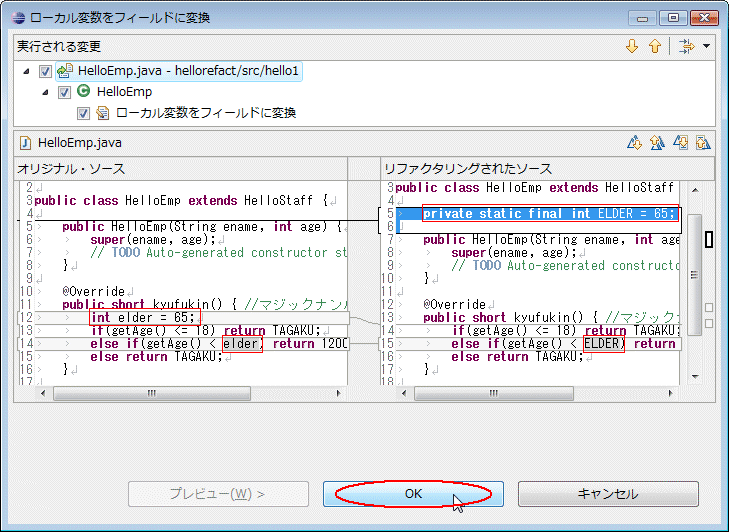729x532 pixels.
Task: Click Java file icon in compare header
Action: click(25, 143)
